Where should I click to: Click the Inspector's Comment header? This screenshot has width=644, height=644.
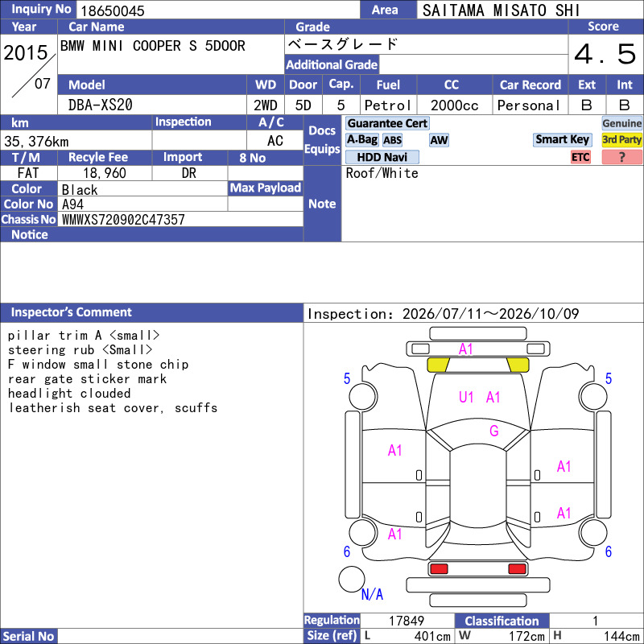tap(152, 312)
